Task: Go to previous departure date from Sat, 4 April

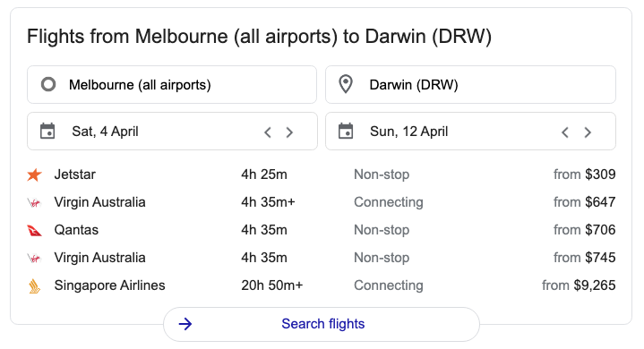Action: pos(268,132)
